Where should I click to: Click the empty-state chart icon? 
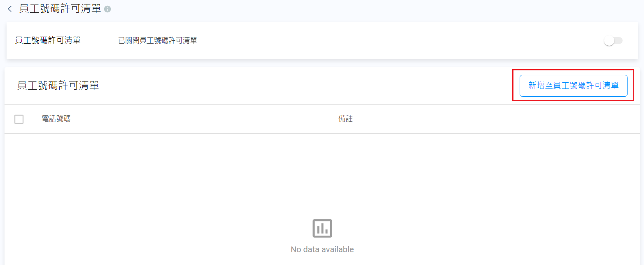coord(322,228)
